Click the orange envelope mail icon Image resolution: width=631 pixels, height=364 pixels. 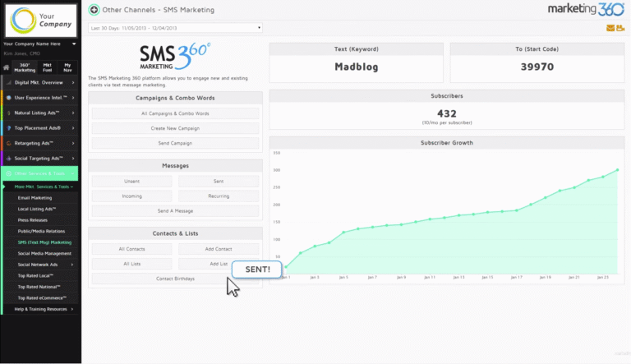point(610,28)
